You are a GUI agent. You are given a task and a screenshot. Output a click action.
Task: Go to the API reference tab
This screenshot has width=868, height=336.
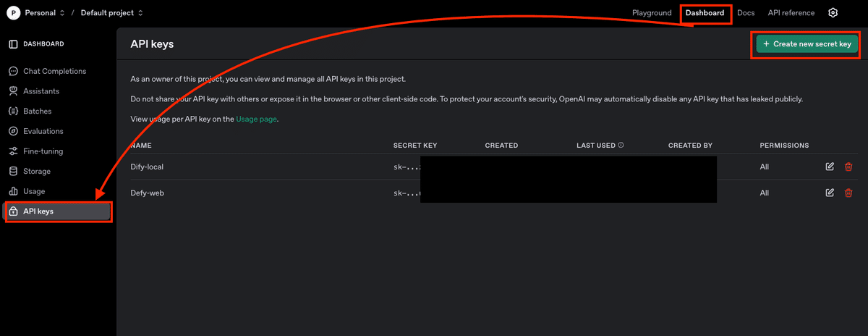(791, 13)
